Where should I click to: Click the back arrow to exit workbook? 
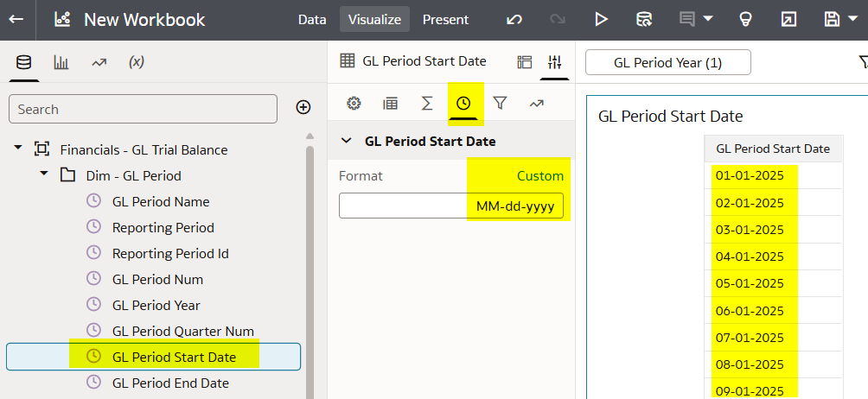point(16,19)
